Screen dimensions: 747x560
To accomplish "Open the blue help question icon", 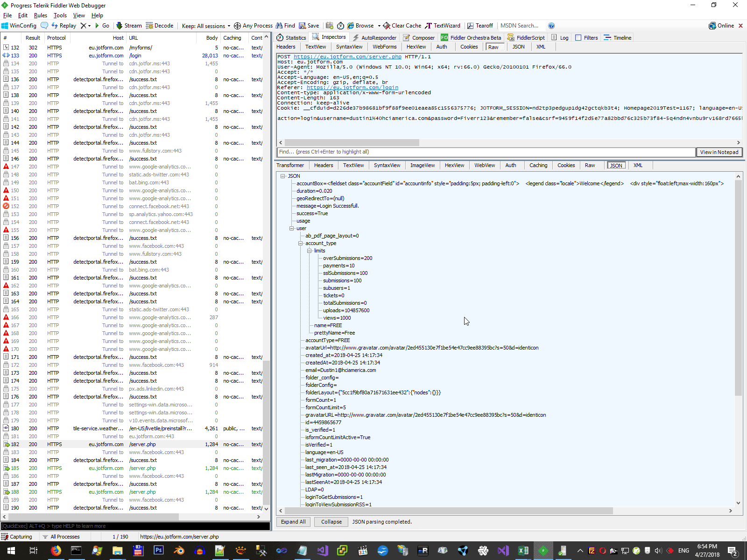I will (x=551, y=26).
